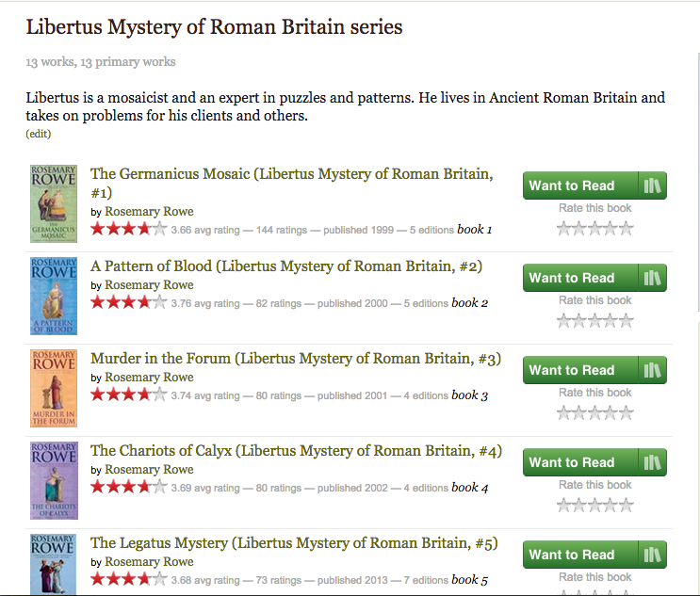Open Rosemary Rowe author link under The Legatus Mystery
Screen dimensions: 700x596
pyautogui.click(x=149, y=561)
